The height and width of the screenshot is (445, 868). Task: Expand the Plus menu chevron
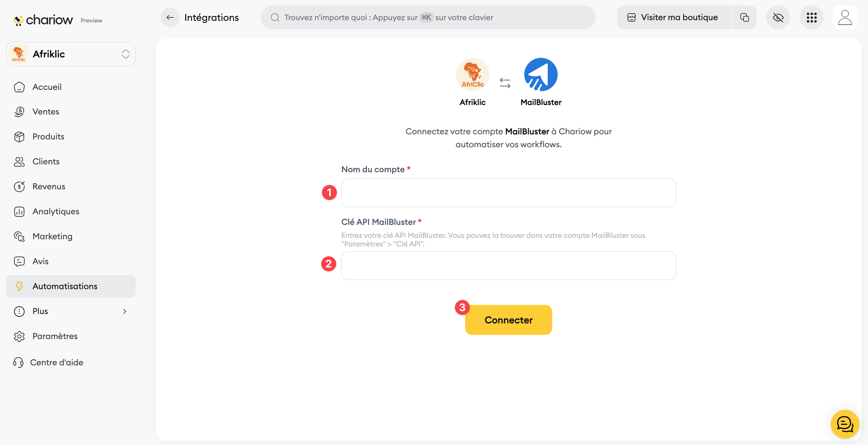pyautogui.click(x=124, y=311)
